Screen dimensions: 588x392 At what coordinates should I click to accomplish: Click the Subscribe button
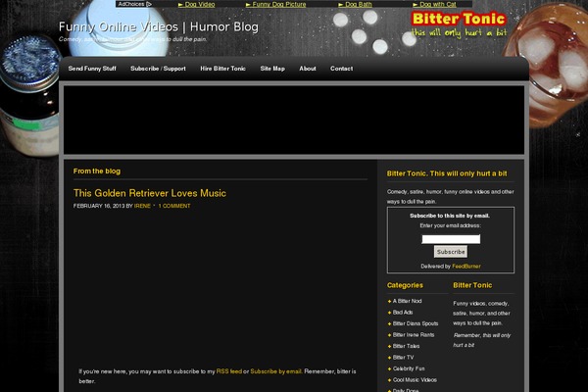click(451, 252)
